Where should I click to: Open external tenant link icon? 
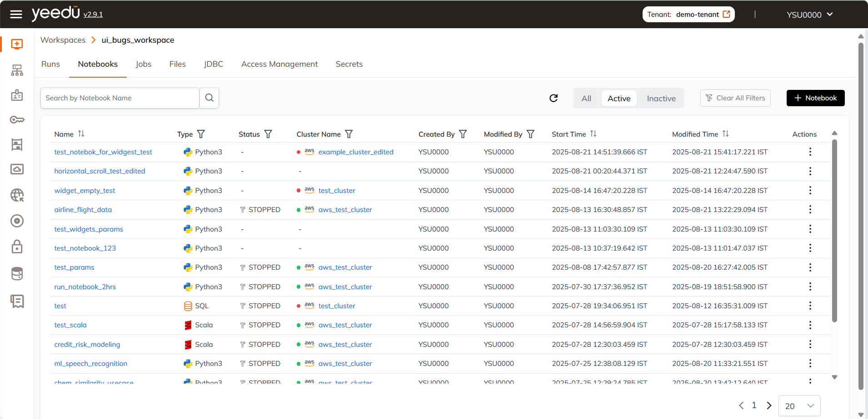(727, 15)
